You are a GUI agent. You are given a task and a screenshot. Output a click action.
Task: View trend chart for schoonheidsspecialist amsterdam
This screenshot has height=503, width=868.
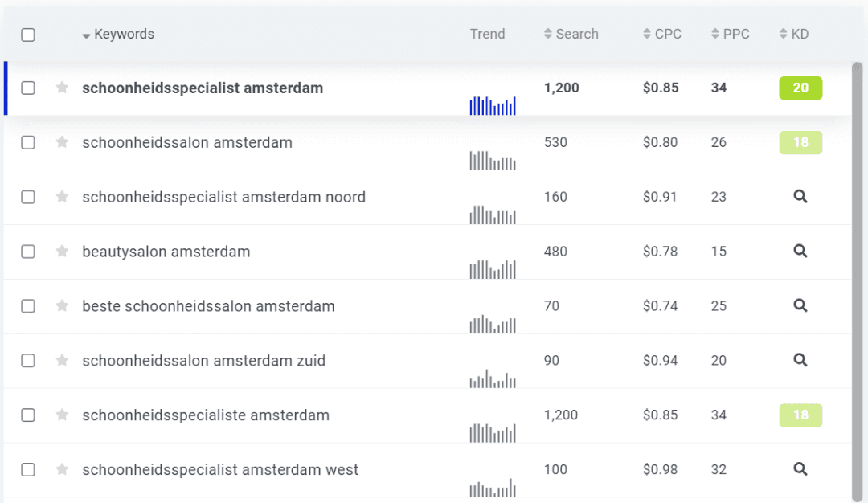coord(493,106)
